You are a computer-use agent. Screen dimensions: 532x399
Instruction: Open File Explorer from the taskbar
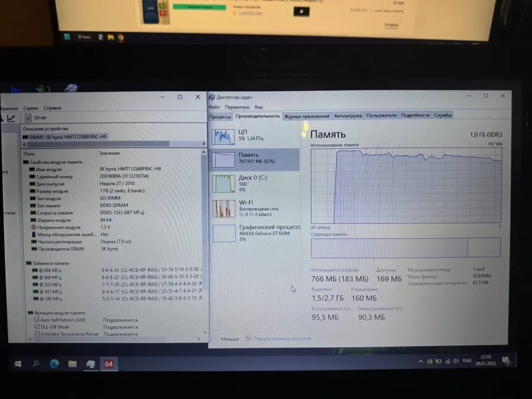[72, 364]
